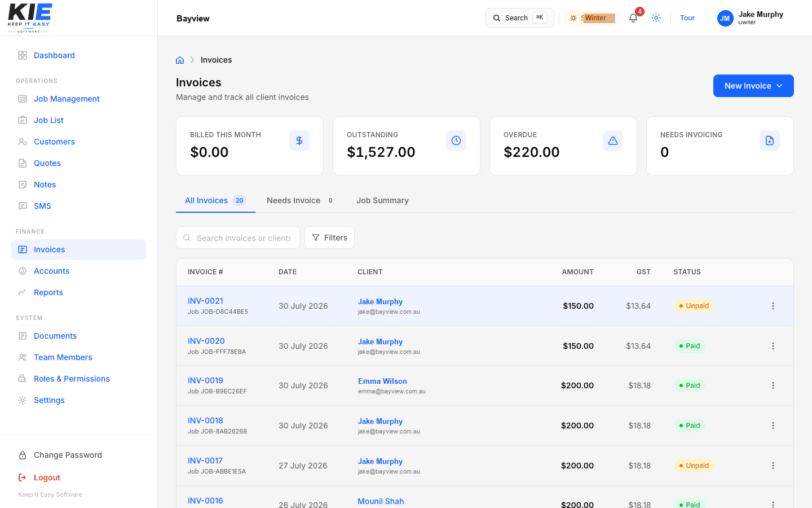Switch to the Job Summary tab

tap(382, 200)
